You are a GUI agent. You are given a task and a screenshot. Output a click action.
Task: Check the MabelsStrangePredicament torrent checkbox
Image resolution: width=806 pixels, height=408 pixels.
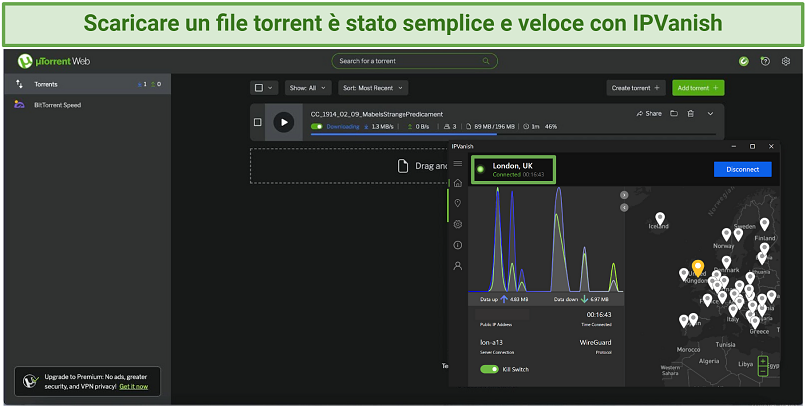point(258,122)
